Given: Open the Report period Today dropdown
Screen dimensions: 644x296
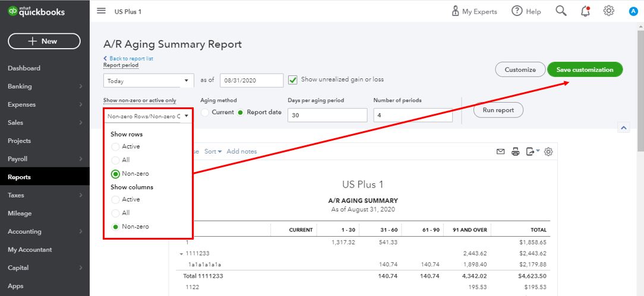Looking at the screenshot, I should point(149,81).
